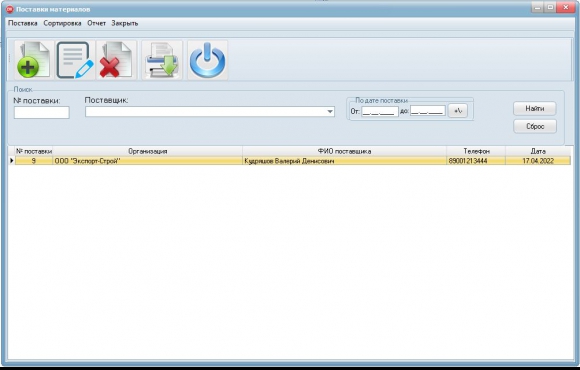Select the Закрыть menu item
This screenshot has height=370, width=580.
pos(125,23)
